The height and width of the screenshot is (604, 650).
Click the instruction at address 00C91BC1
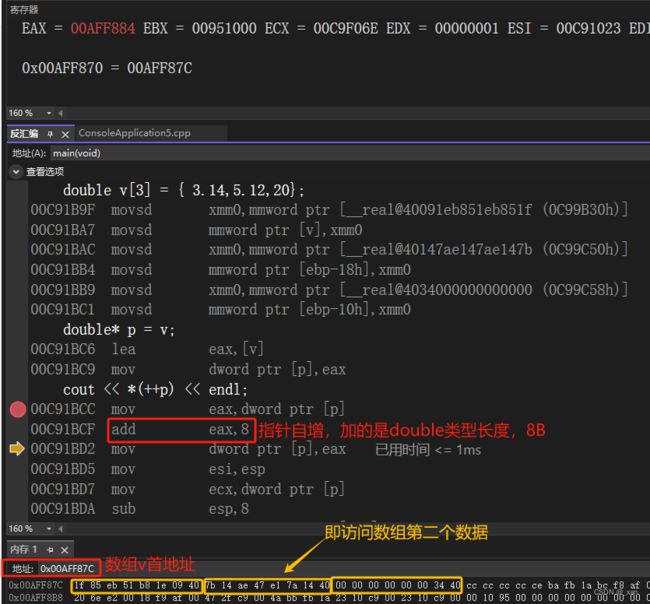[x=221, y=310]
